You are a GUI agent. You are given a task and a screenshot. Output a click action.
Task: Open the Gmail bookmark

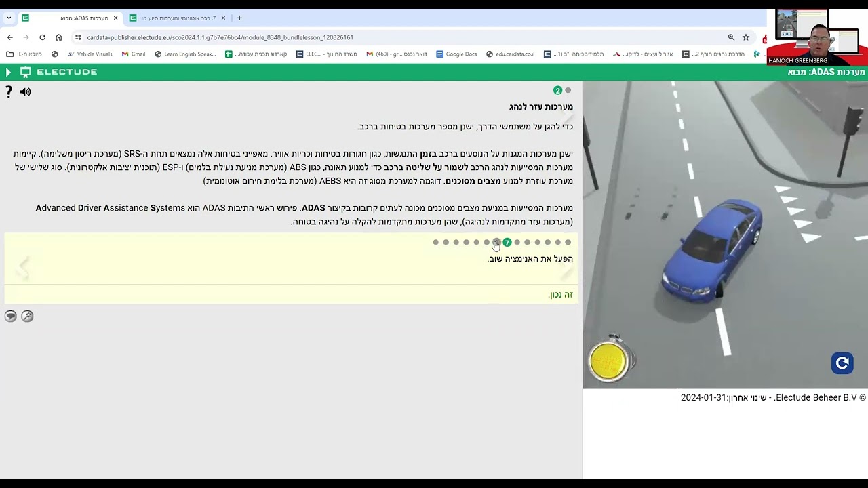134,54
